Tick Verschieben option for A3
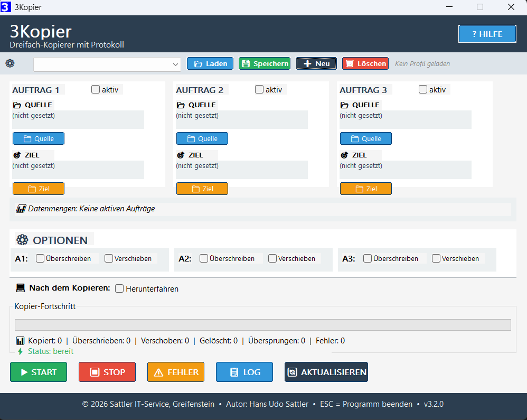 [x=436, y=259]
